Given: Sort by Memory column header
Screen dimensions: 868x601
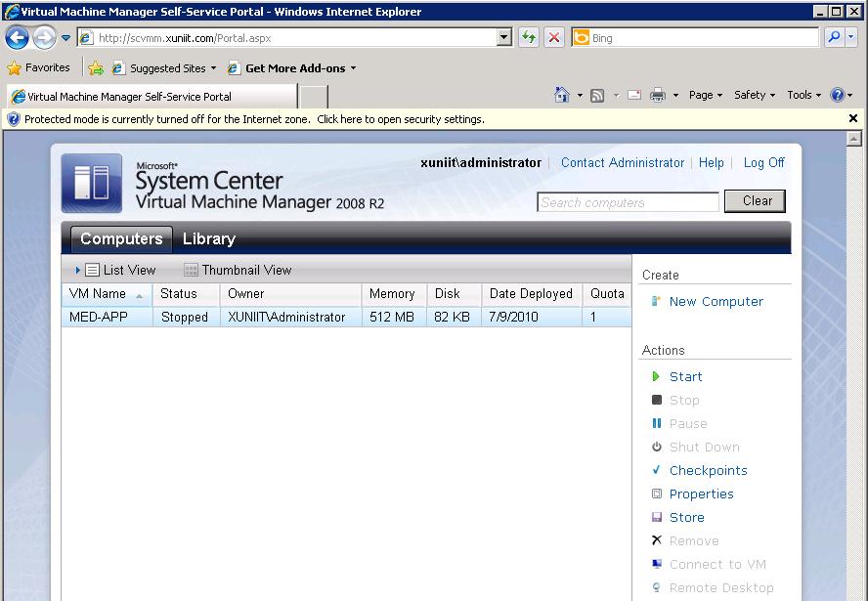Looking at the screenshot, I should tap(394, 294).
